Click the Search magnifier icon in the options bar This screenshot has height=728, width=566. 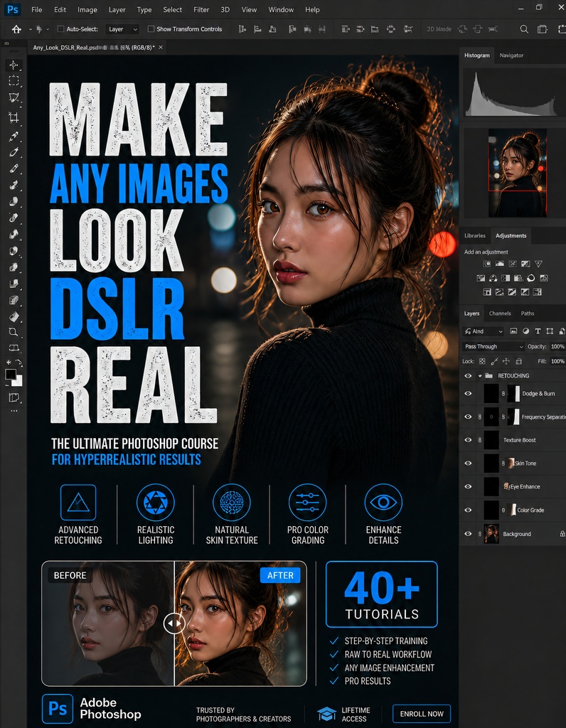click(524, 29)
